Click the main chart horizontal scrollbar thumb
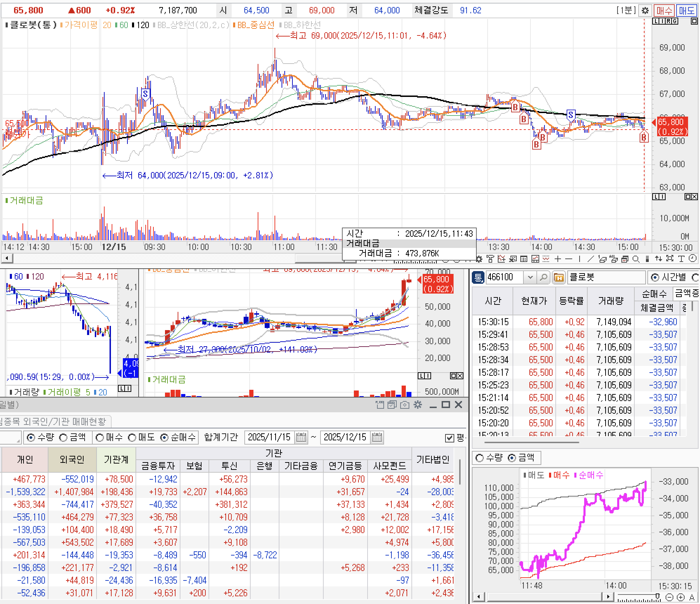Screen dimensions: 700x604 tap(318, 259)
